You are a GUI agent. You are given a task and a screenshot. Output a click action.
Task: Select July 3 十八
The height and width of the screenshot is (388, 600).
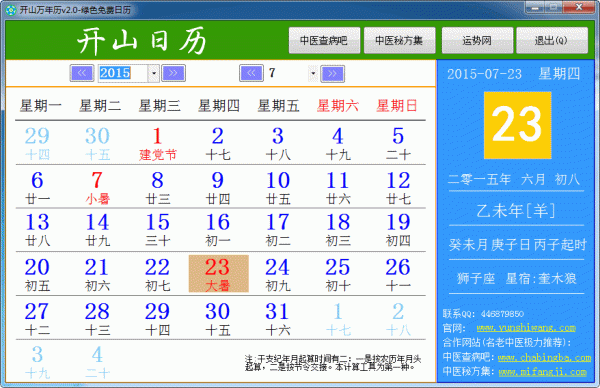[278, 143]
